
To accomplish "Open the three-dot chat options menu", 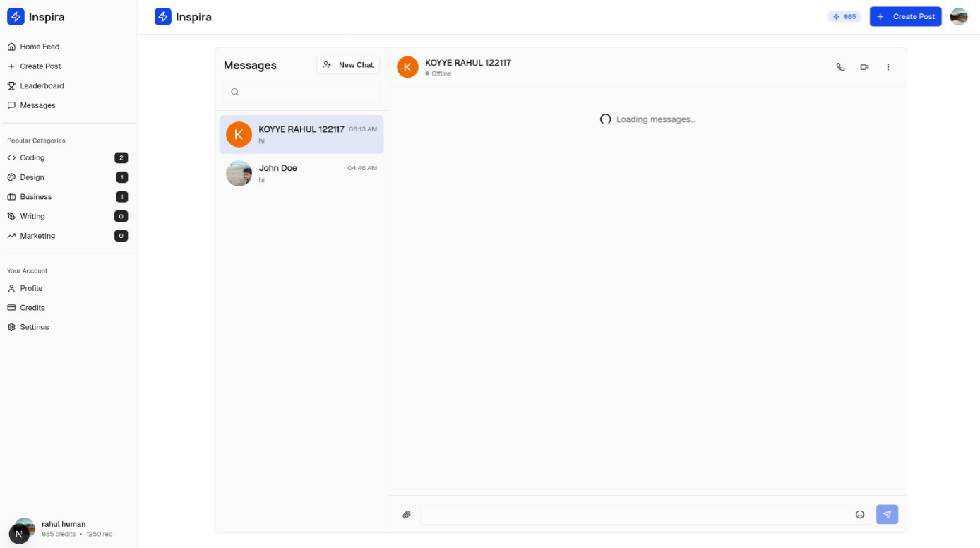I will point(888,67).
